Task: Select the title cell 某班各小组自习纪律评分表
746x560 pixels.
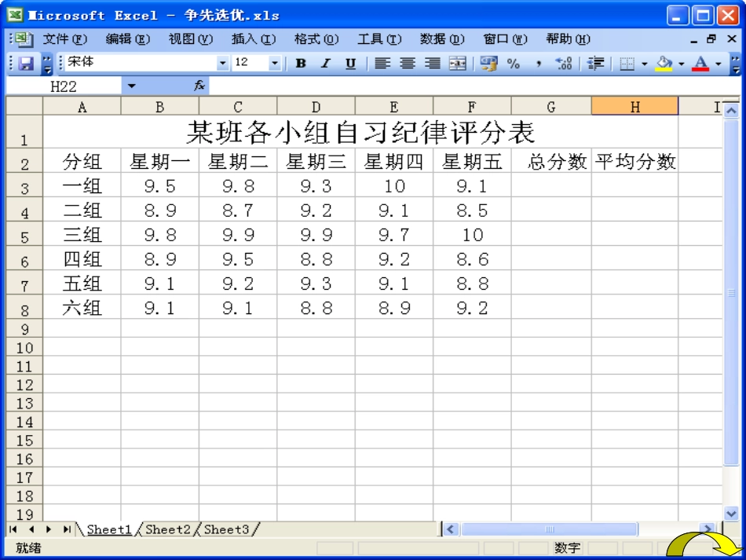Action: [x=360, y=132]
